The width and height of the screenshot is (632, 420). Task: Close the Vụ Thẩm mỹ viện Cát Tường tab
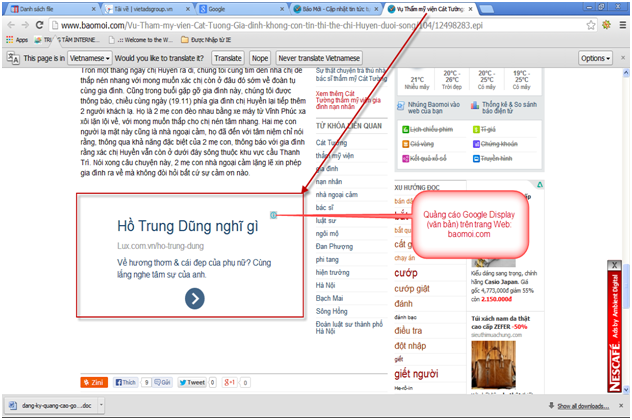tap(470, 9)
